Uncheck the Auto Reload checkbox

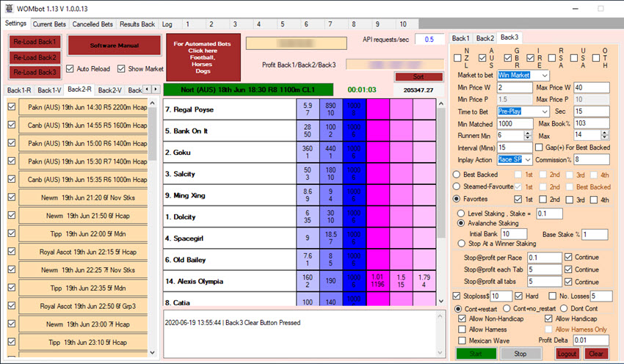[71, 69]
